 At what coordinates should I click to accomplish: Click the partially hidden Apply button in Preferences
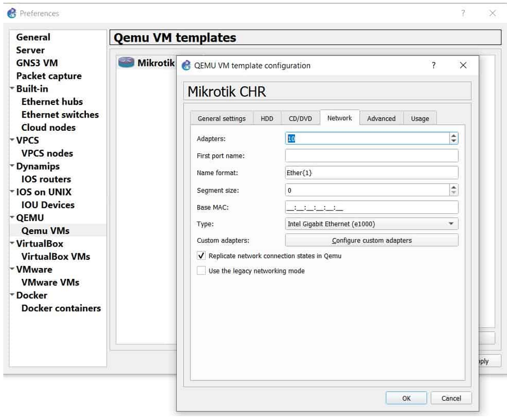tap(490, 361)
